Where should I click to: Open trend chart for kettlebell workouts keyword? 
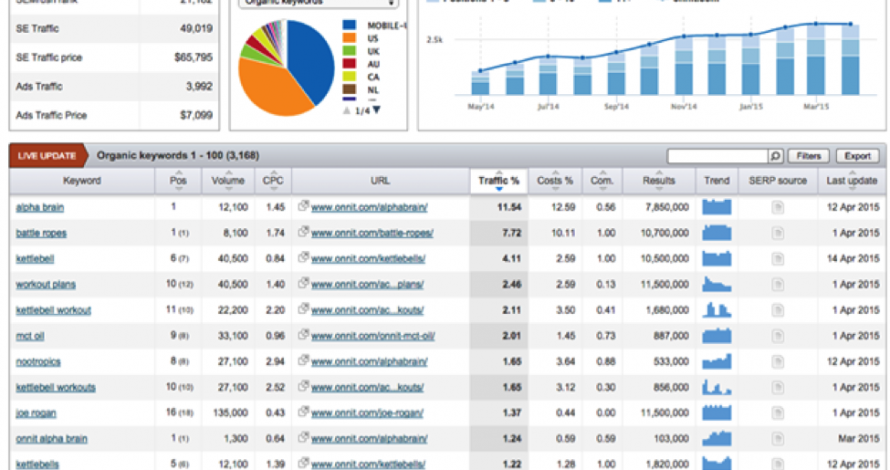coord(716,387)
